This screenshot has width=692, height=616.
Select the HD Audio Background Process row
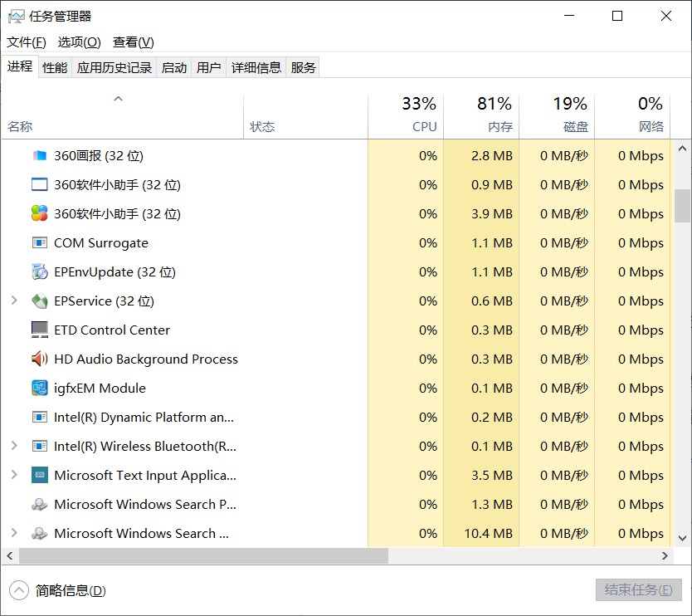coord(336,359)
